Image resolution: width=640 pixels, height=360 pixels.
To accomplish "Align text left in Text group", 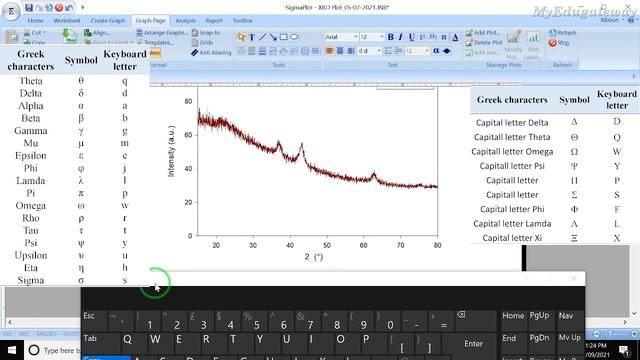I will click(x=329, y=51).
